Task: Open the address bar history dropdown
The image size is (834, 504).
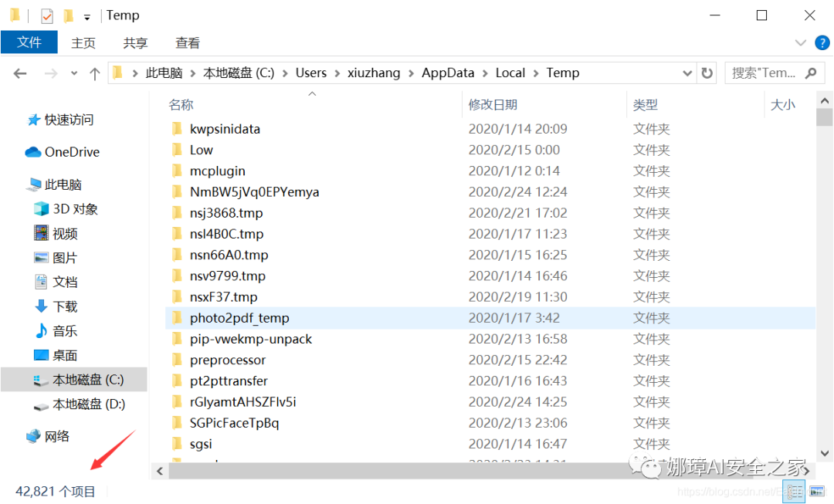Action: click(687, 72)
